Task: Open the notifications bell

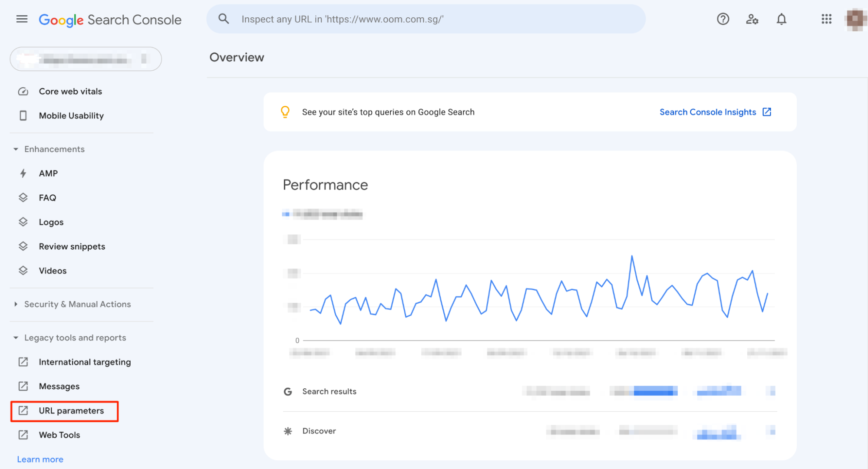Action: [782, 19]
